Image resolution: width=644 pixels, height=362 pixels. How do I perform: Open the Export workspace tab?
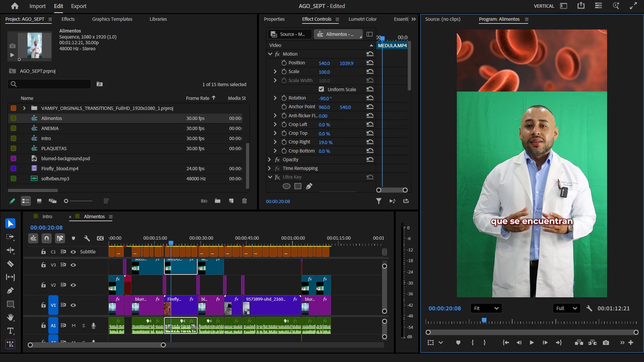(x=78, y=6)
